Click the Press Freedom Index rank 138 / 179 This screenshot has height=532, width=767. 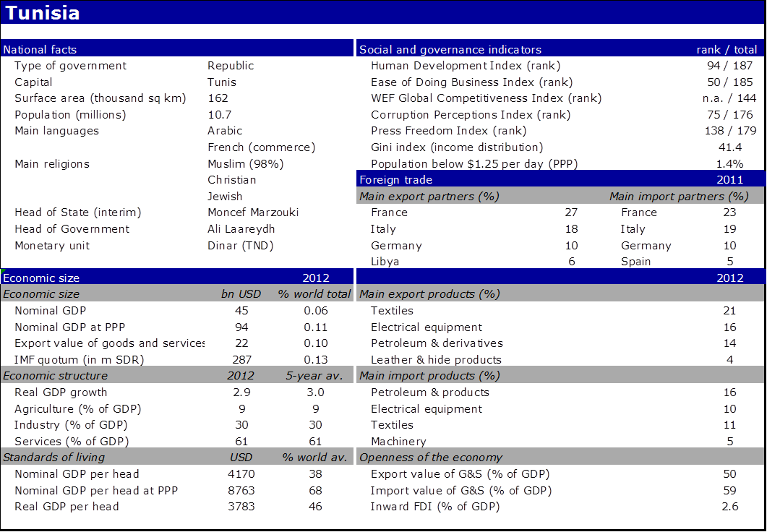[x=731, y=131]
